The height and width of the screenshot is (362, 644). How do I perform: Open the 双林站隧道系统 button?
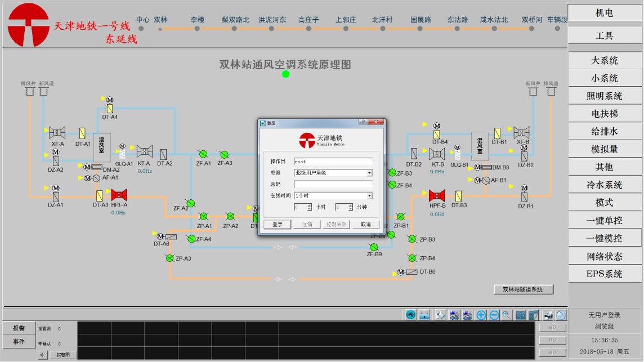524,289
